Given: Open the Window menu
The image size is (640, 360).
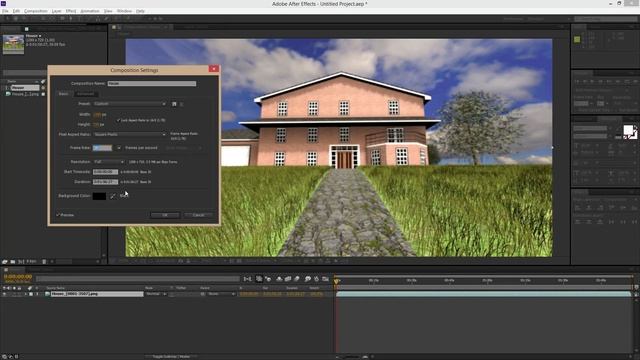Looking at the screenshot, I should (124, 11).
